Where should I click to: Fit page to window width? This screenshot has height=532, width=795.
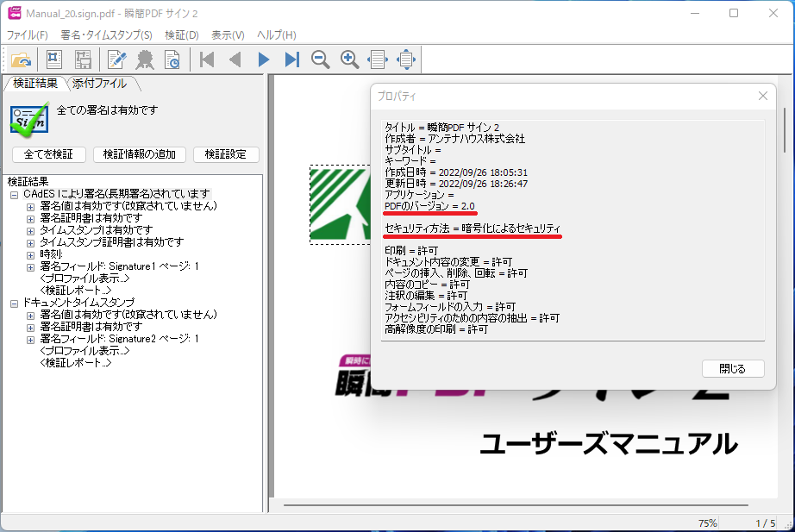378,59
